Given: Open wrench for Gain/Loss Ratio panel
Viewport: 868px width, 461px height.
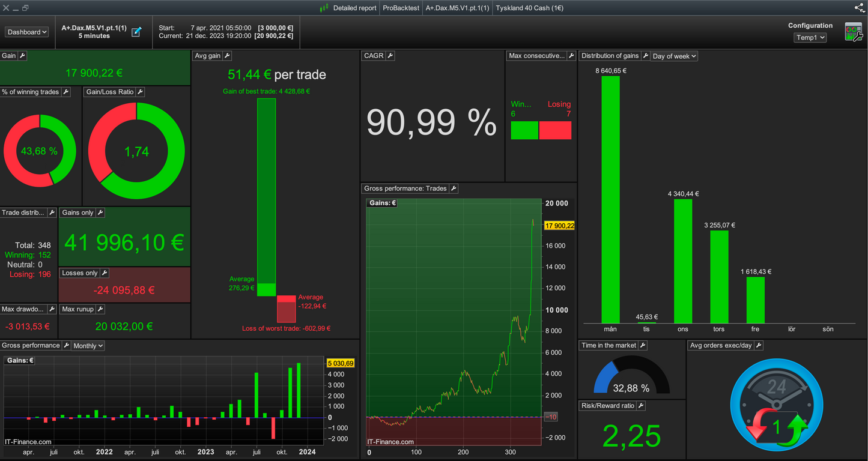Looking at the screenshot, I should (140, 92).
